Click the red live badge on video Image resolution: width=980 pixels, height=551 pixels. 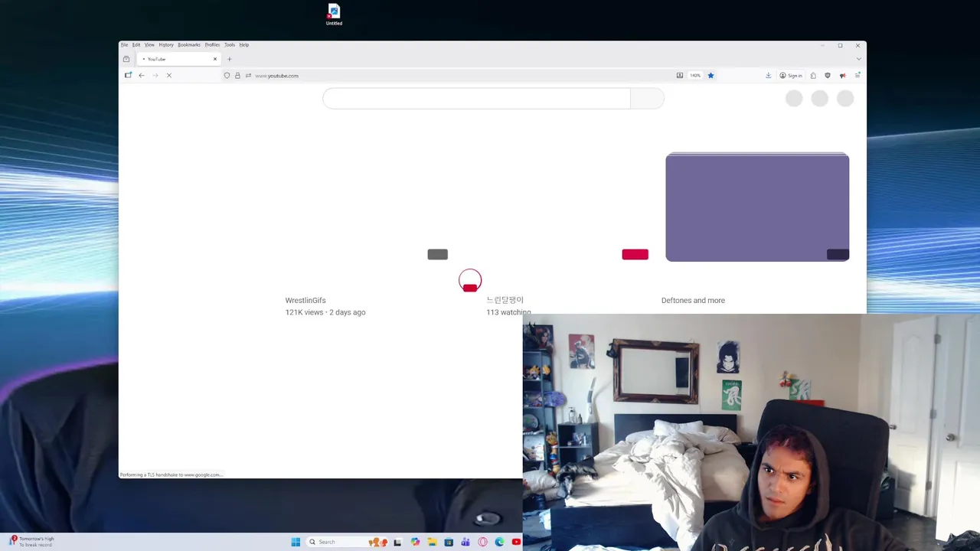635,254
